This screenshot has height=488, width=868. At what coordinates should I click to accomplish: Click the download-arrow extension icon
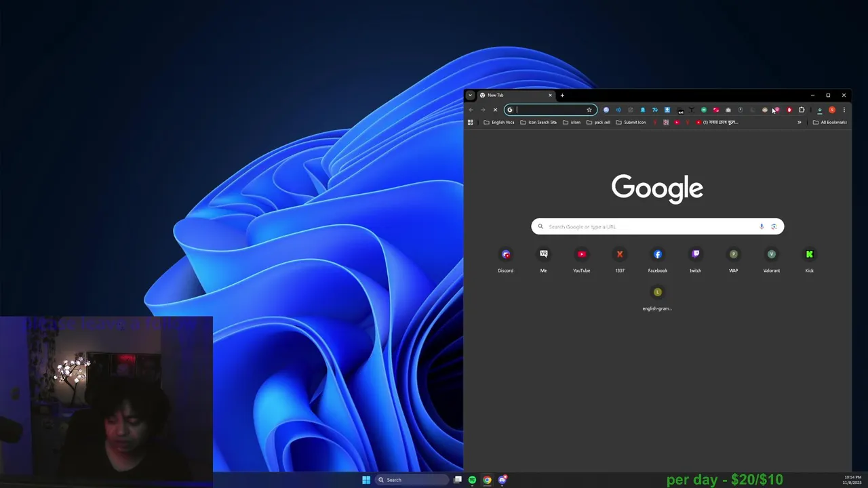click(x=667, y=110)
